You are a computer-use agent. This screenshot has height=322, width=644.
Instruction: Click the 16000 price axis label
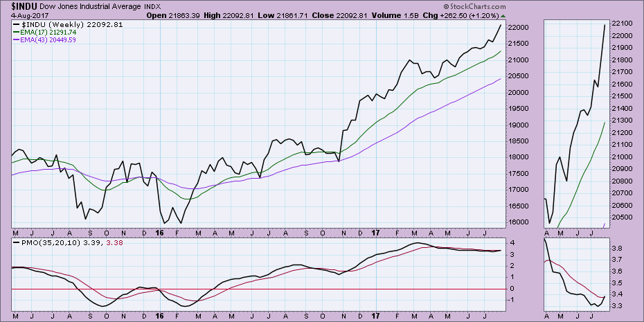pyautogui.click(x=518, y=222)
